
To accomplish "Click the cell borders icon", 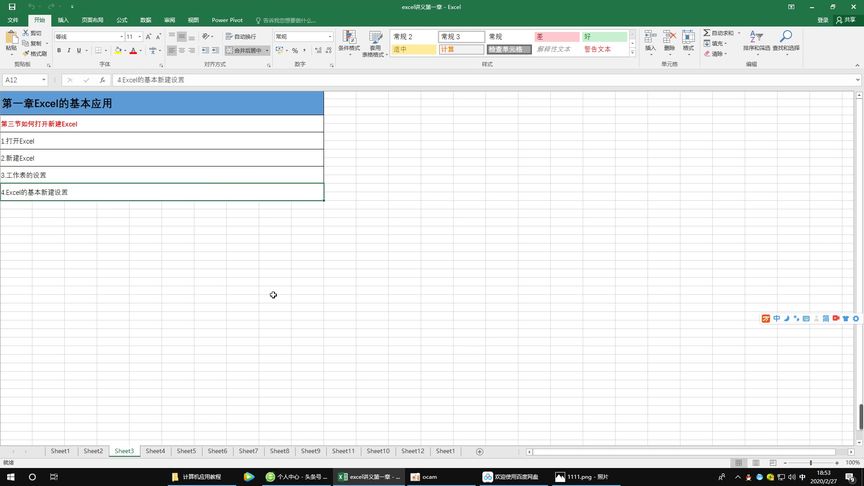I will point(98,51).
